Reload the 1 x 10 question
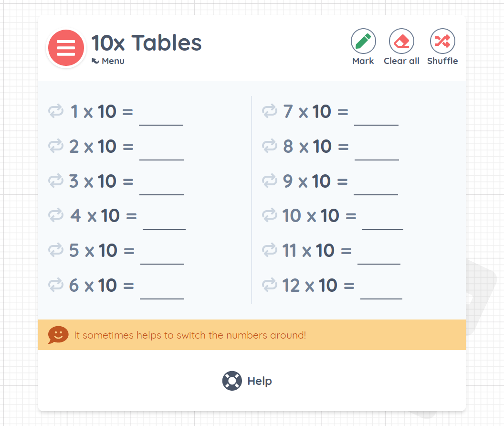Image resolution: width=504 pixels, height=426 pixels. [56, 111]
